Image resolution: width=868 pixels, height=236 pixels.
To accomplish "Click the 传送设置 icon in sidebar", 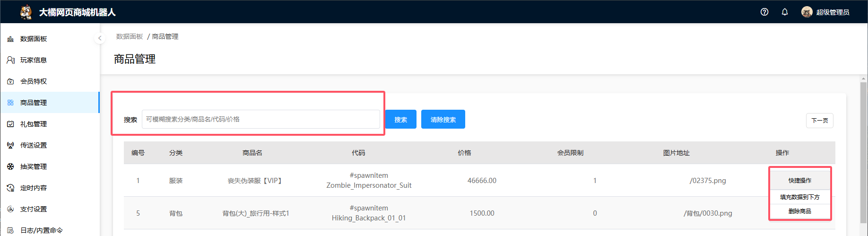I will click(x=10, y=145).
